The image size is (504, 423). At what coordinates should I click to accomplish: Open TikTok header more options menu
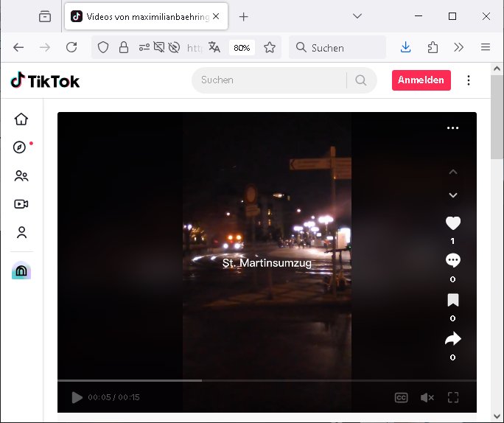tap(469, 80)
